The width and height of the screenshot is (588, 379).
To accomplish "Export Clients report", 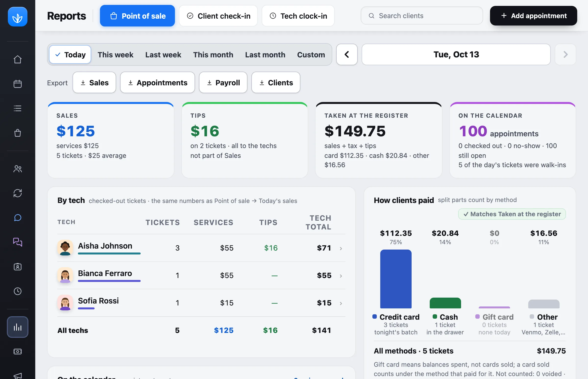I will 276,82.
